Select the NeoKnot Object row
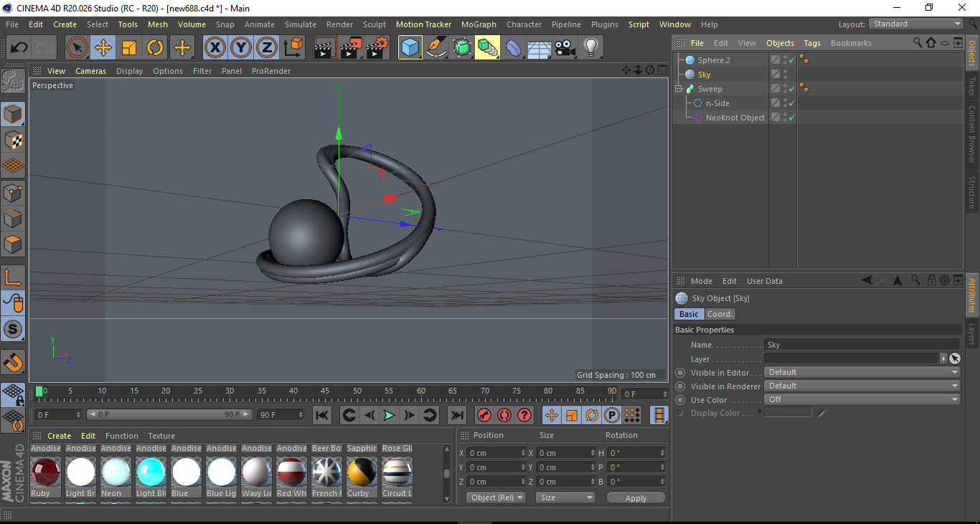Viewport: 980px width, 524px height. tap(735, 118)
